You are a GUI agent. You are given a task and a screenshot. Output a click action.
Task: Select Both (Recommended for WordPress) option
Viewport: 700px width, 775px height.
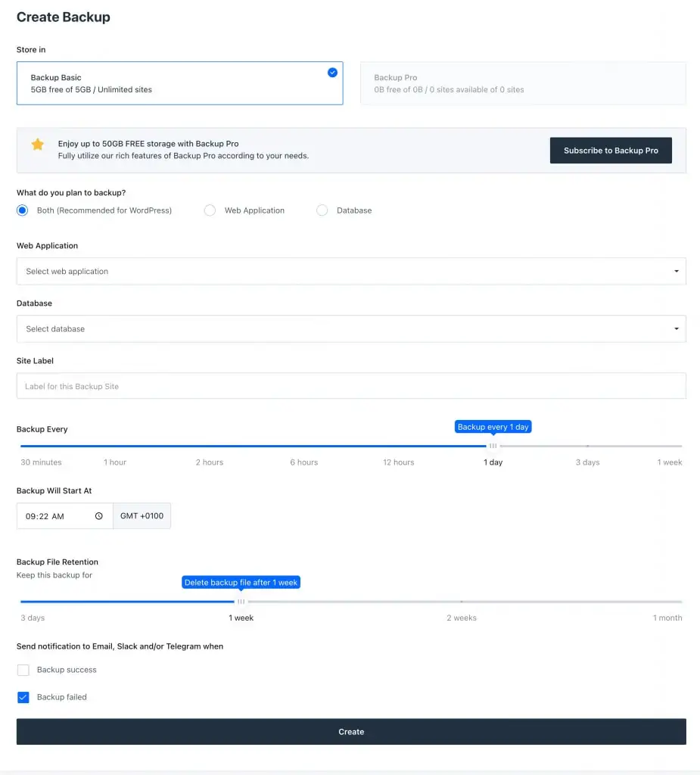point(22,210)
